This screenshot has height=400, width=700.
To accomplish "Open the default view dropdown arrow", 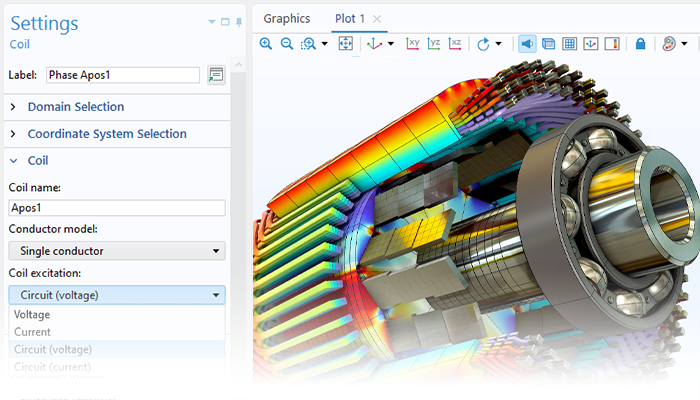I will [391, 44].
